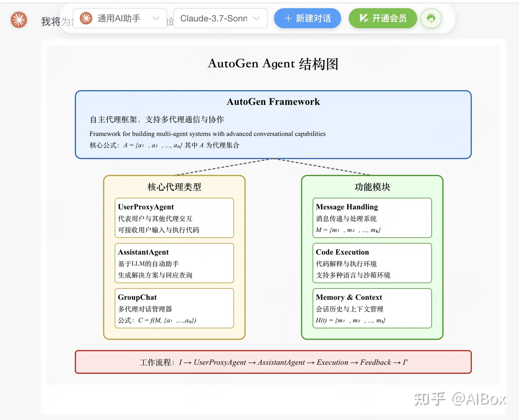Click the 功能模块 heading
The image size is (519, 420).
372,187
